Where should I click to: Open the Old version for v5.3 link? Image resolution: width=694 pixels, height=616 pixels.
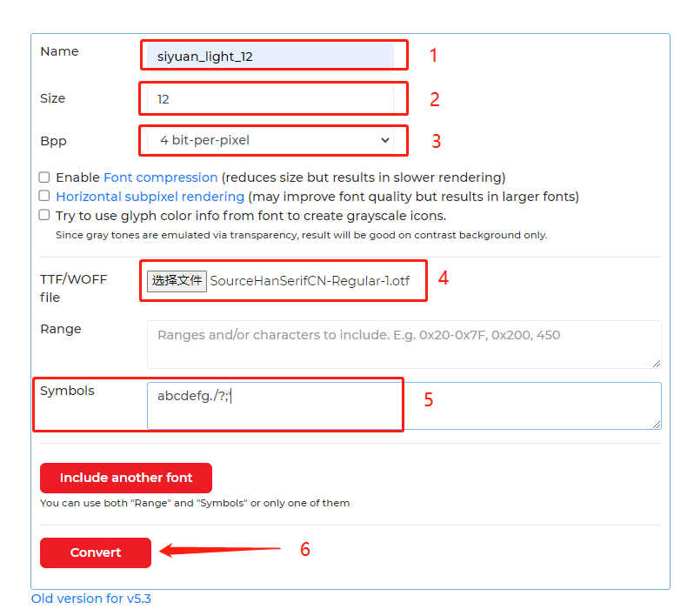[x=91, y=599]
